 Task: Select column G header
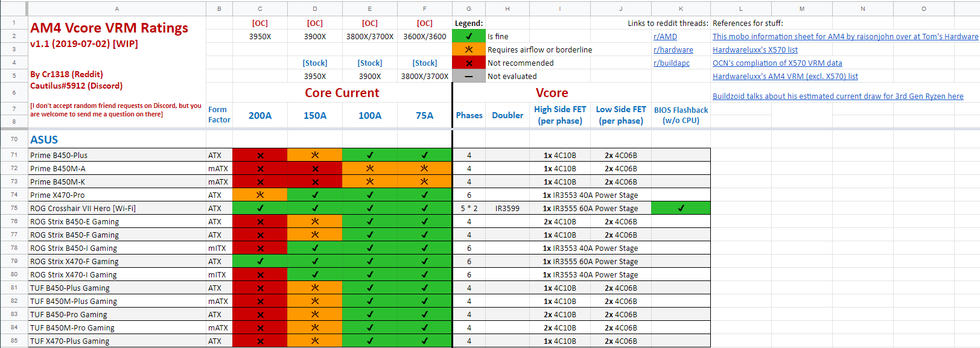point(469,8)
